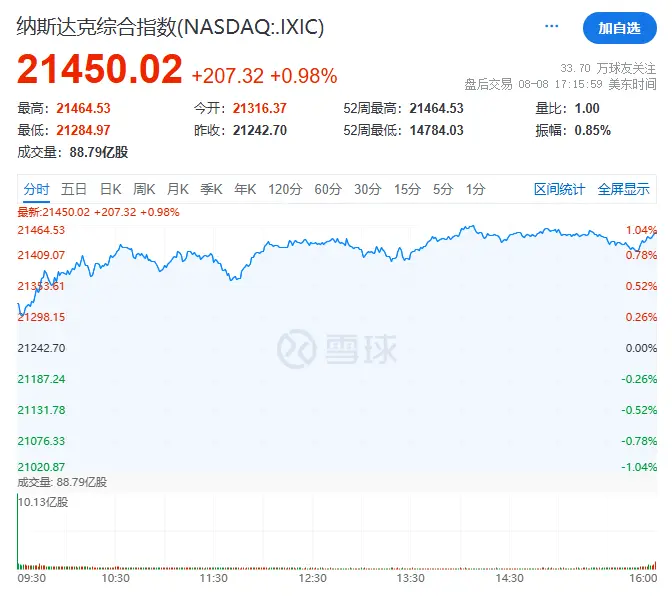Click the y-axis label 21409.07
The width and height of the screenshot is (672, 599).
[x=41, y=255]
